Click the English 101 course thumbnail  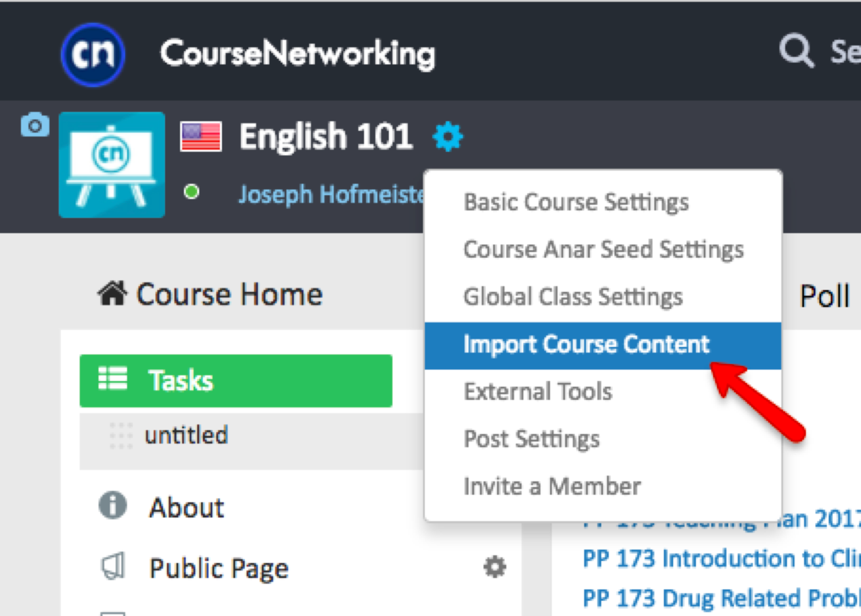112,165
